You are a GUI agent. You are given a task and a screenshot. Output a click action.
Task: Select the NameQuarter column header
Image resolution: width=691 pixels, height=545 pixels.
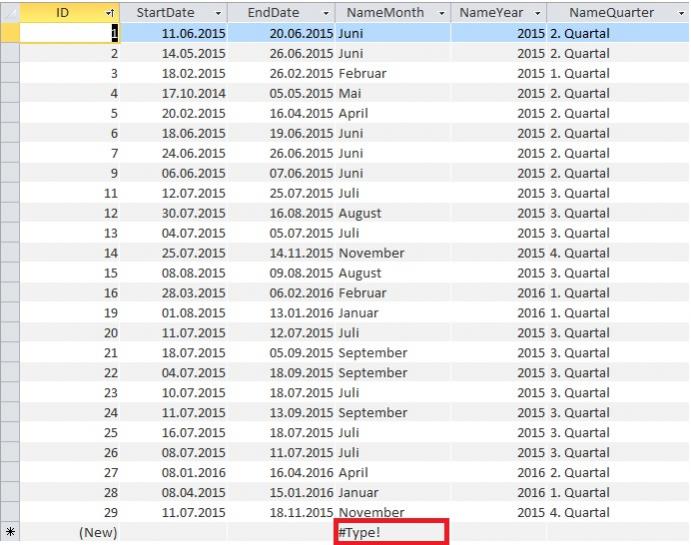(618, 13)
